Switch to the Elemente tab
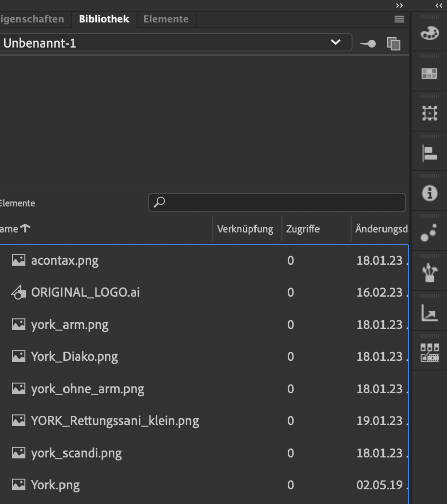The image size is (447, 504). 166,19
